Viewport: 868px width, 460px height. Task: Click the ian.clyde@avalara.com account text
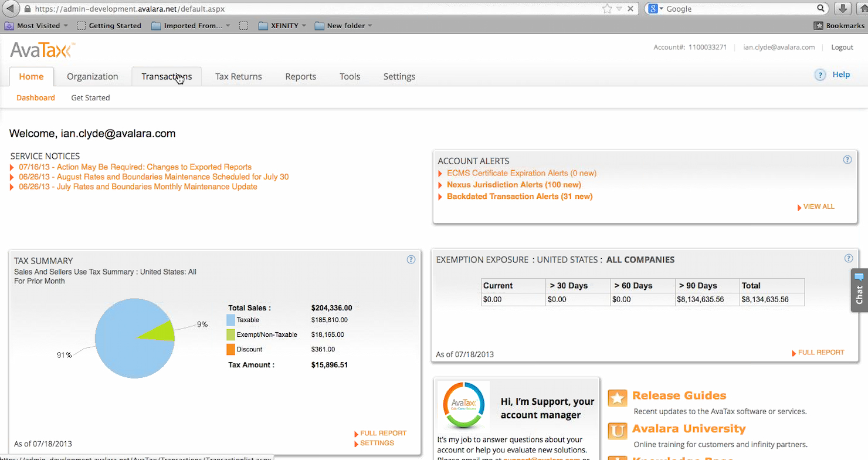(779, 48)
